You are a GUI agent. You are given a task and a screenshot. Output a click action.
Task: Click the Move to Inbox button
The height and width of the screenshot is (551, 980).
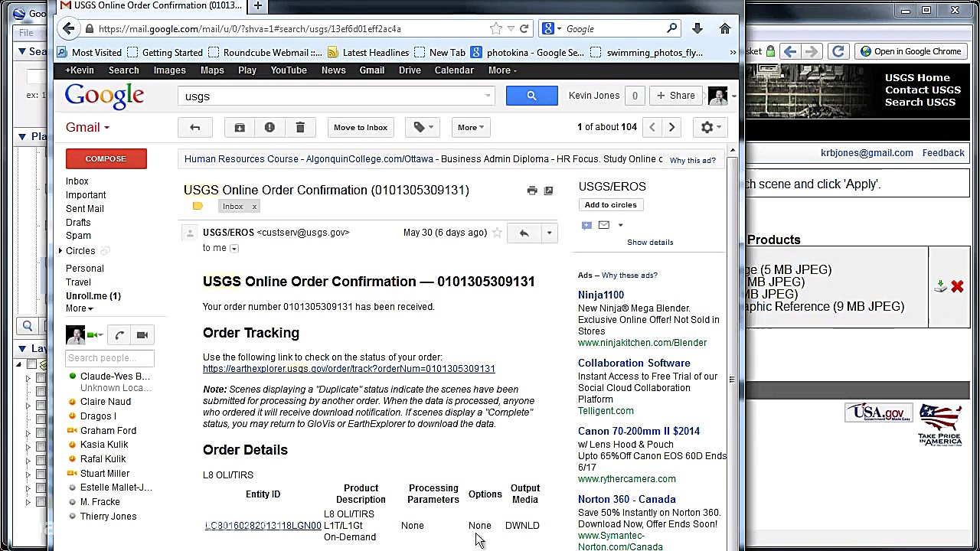pos(361,128)
